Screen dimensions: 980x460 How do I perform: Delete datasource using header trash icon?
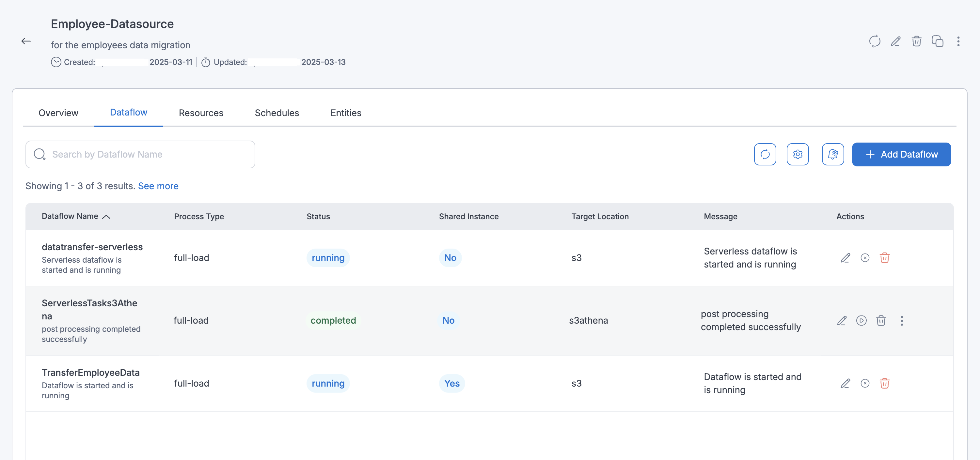[x=916, y=41]
